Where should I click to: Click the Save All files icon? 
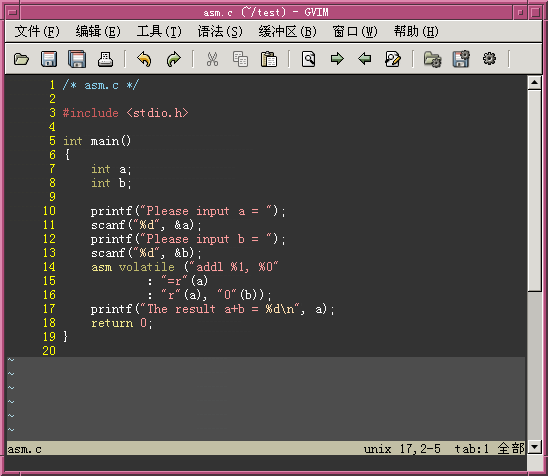[x=77, y=59]
